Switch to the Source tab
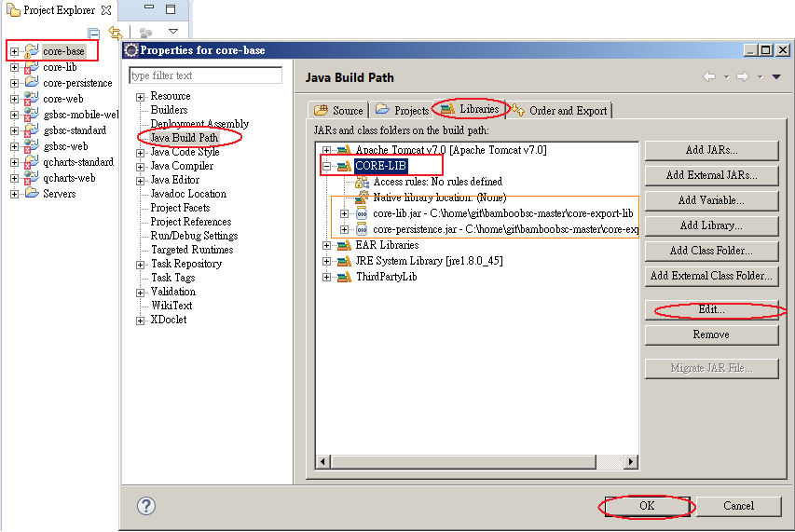Viewport: 795px width, 532px height. pyautogui.click(x=340, y=110)
